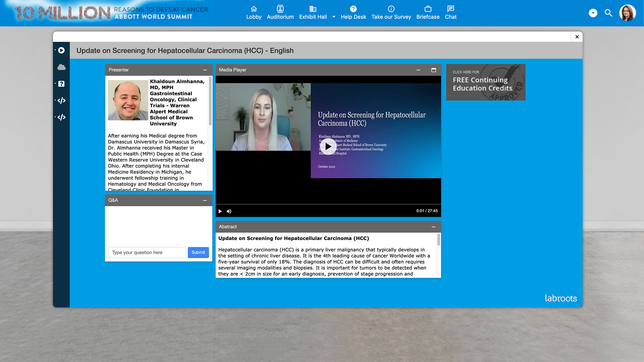Close the webinar popup window
Image resolution: width=644 pixels, height=362 pixels.
(x=577, y=37)
